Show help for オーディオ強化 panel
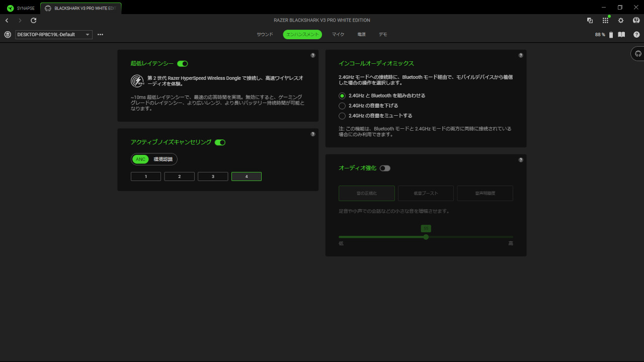 point(521,160)
